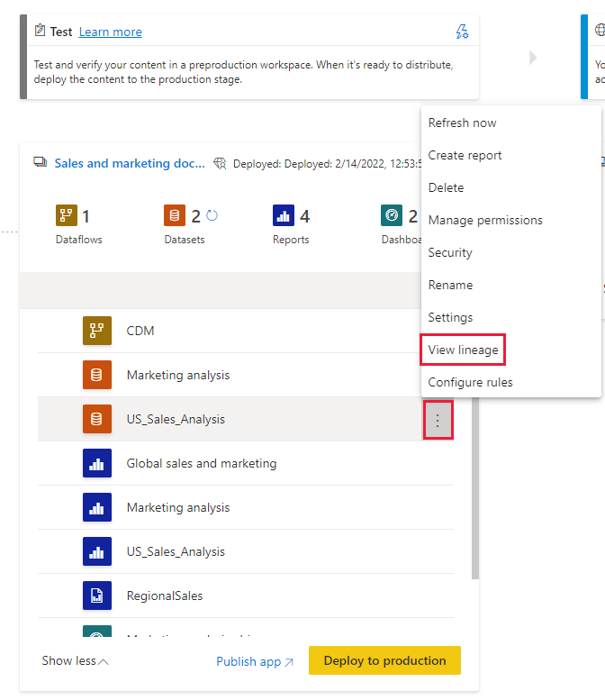
Task: Click the RegionalSales paginated report icon
Action: click(97, 595)
